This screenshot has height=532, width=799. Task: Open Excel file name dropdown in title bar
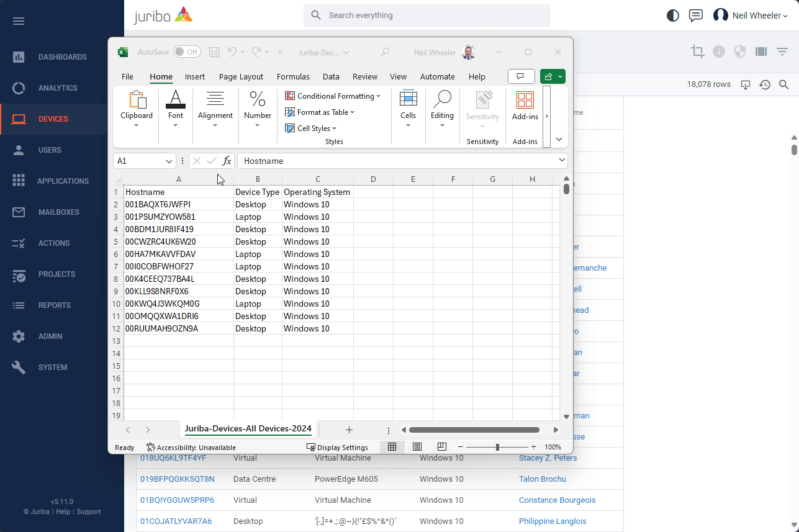click(x=346, y=53)
